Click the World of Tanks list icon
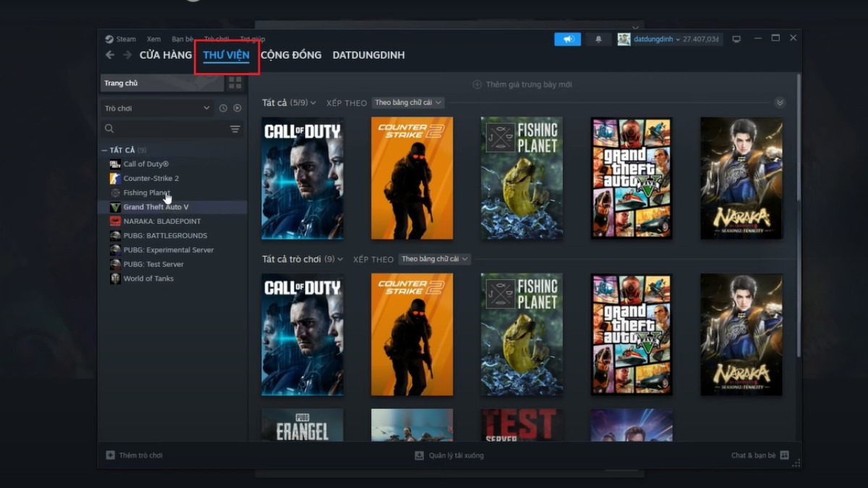Viewport: 868px width, 488px height. 115,278
